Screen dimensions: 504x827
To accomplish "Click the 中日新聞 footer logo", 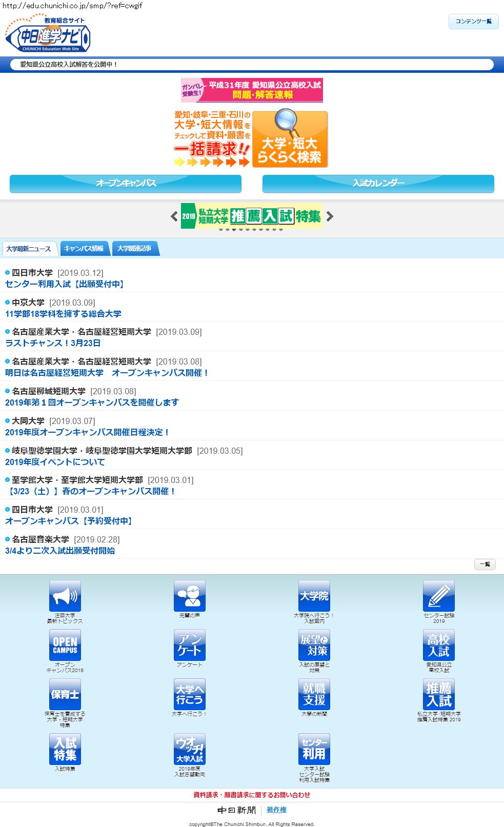I will pyautogui.click(x=236, y=810).
